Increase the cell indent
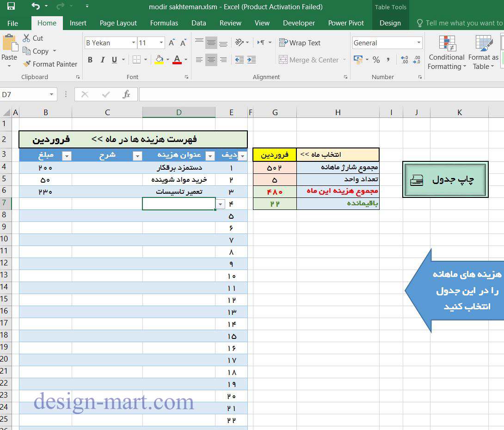504x430 pixels. tap(252, 60)
